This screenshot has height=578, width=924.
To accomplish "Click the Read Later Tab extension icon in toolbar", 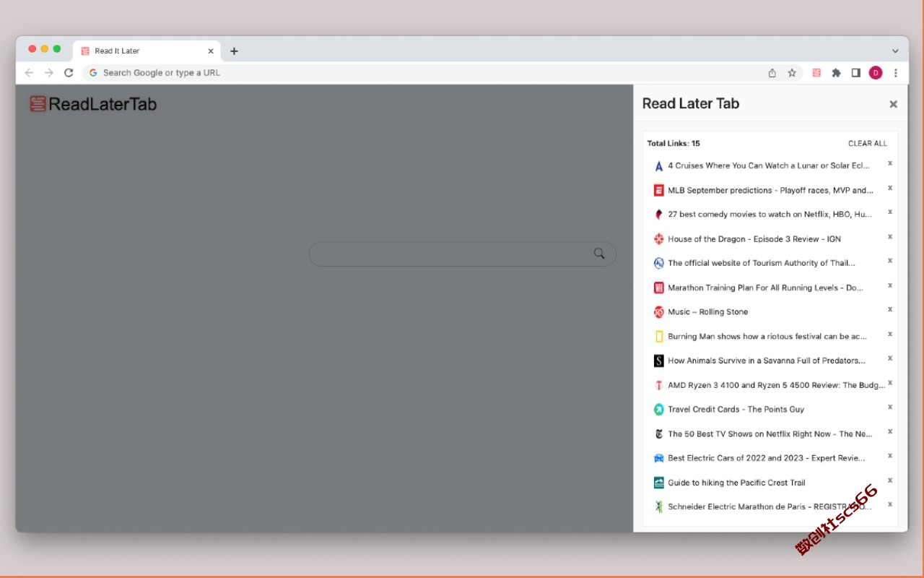I will pyautogui.click(x=816, y=73).
